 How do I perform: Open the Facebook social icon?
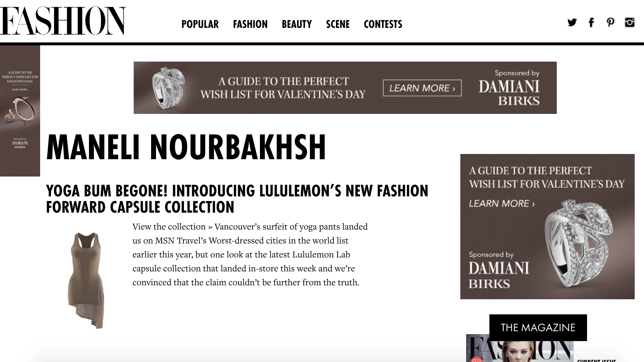591,22
